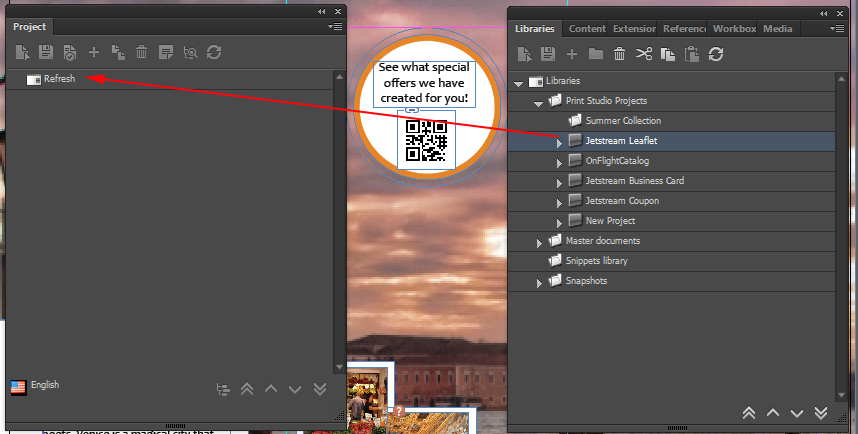
Task: Click open document icon in Project panel
Action: 22,53
